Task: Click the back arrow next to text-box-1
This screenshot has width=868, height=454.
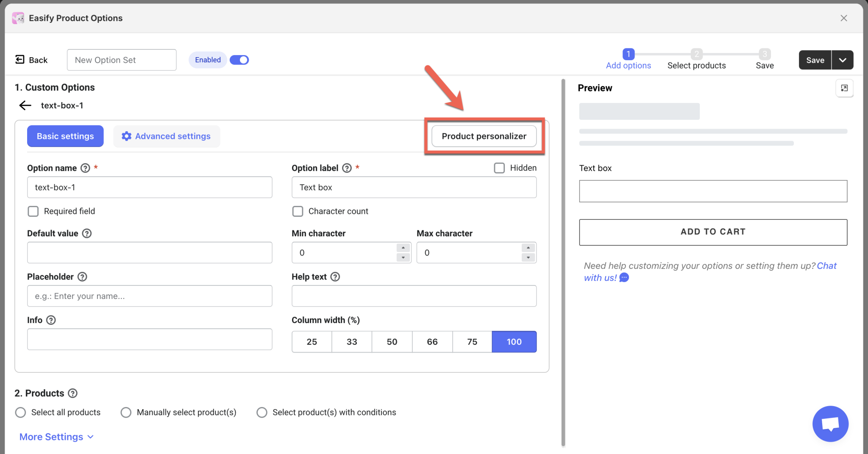Action: 25,105
